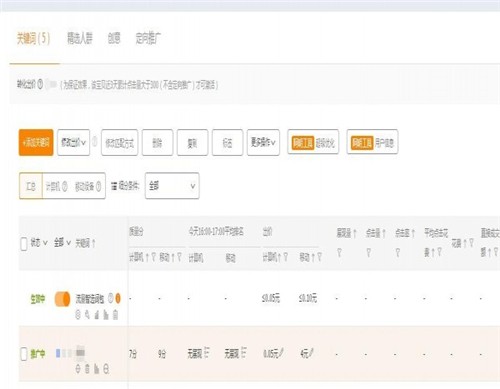Tick the checkbox of the 推广中 keyword row
500x389 pixels.
[24, 354]
